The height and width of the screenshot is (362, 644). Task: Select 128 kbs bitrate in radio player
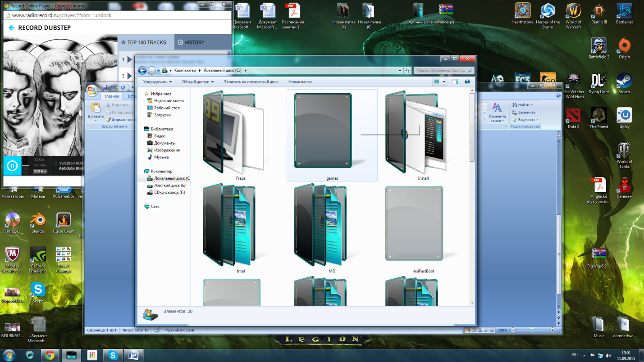click(41, 165)
